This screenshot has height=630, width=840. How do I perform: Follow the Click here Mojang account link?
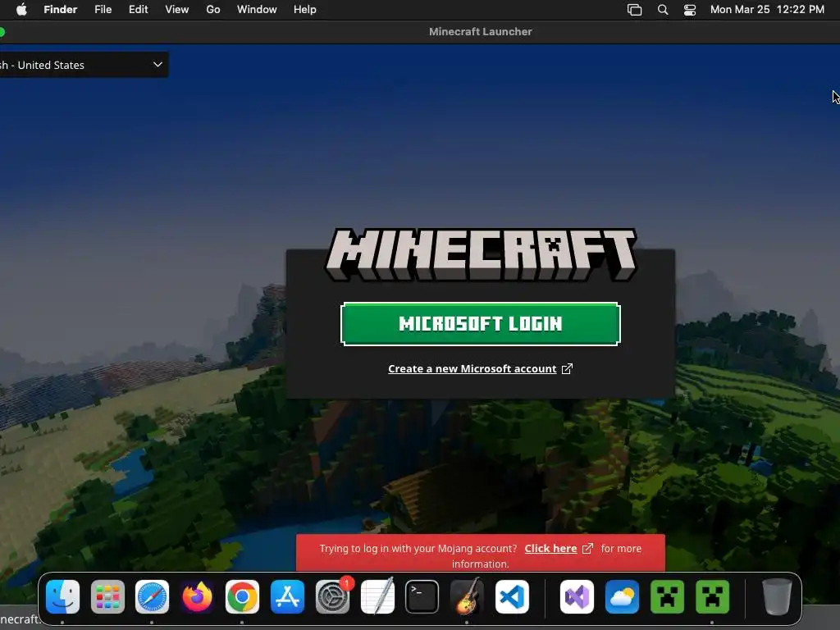click(550, 548)
